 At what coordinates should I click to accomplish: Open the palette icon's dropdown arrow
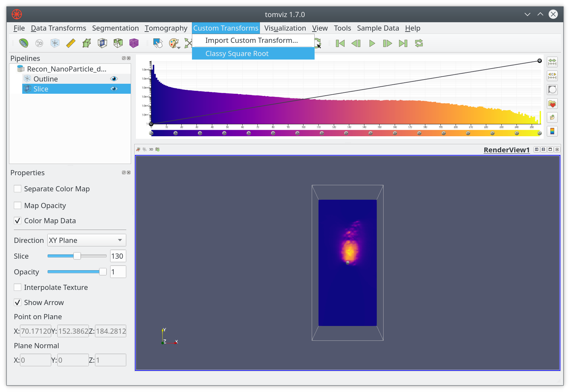click(x=179, y=48)
